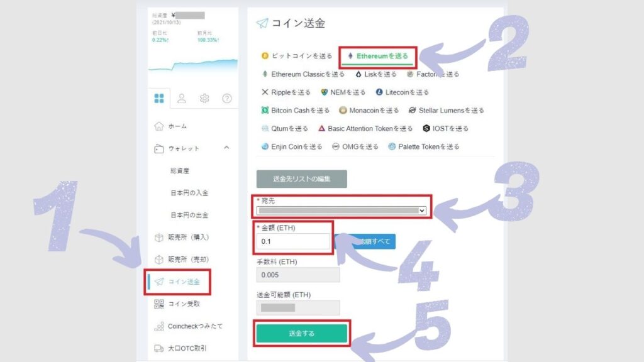Select コイン送金 in sidebar

pyautogui.click(x=184, y=282)
